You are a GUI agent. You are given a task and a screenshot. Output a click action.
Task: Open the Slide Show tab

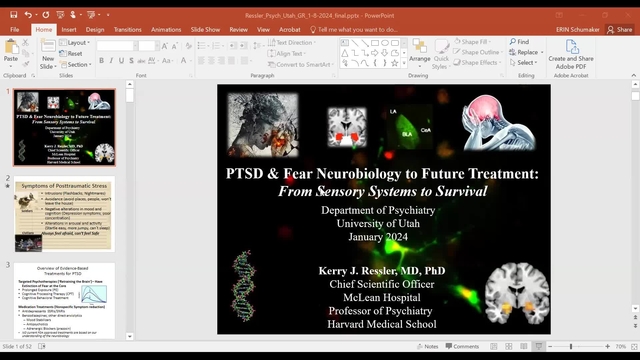pos(205,29)
